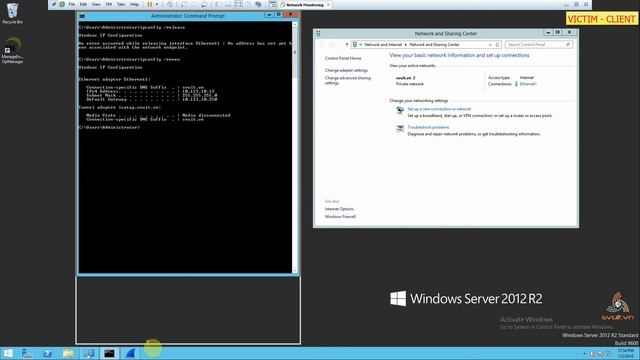
Task: Open Change advanced sharing settings
Action: pyautogui.click(x=348, y=80)
